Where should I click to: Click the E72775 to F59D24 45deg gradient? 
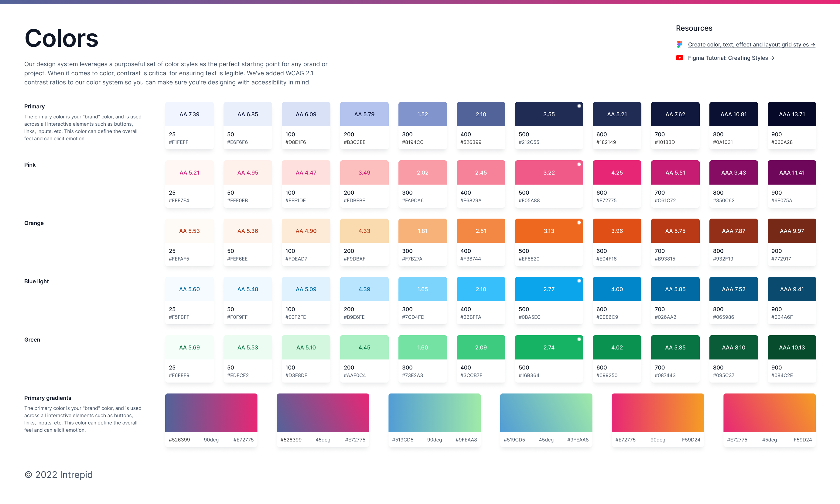769,413
